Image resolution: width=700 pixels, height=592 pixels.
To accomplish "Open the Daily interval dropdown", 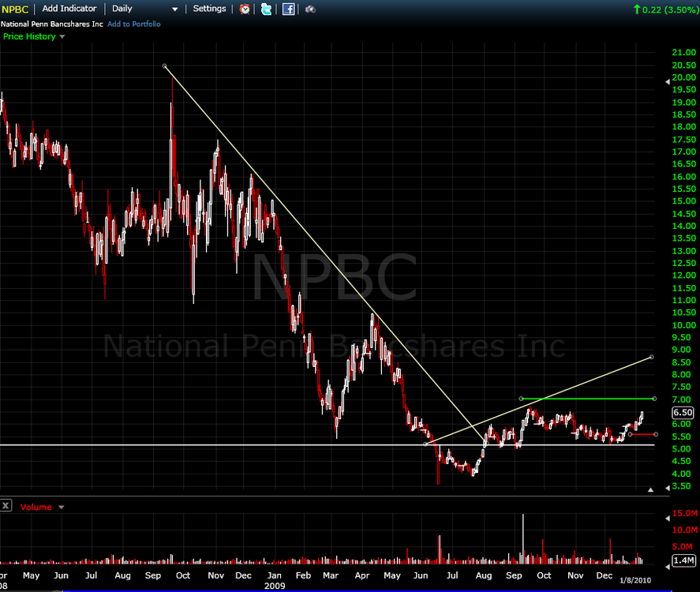I will (144, 9).
